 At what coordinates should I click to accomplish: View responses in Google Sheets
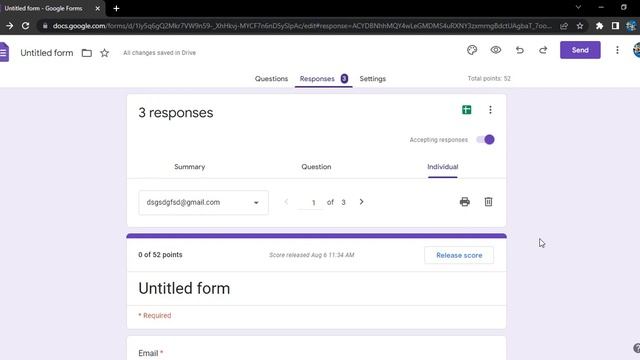467,109
